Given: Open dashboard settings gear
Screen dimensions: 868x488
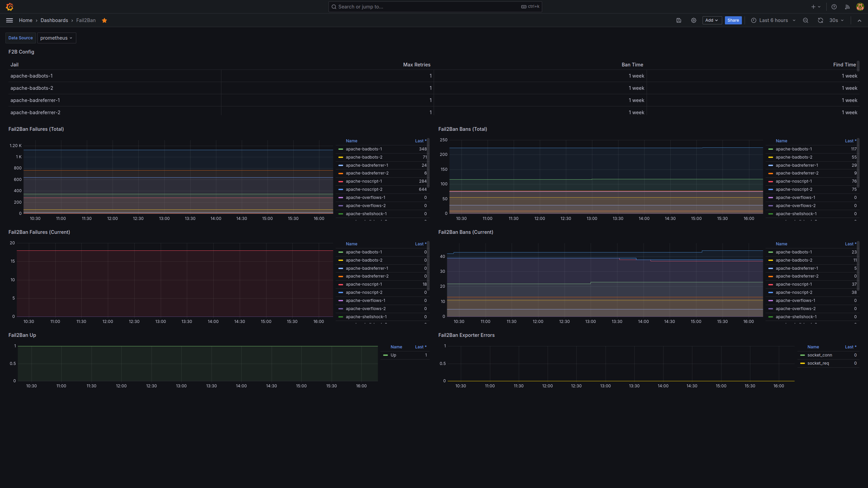Looking at the screenshot, I should pyautogui.click(x=694, y=20).
